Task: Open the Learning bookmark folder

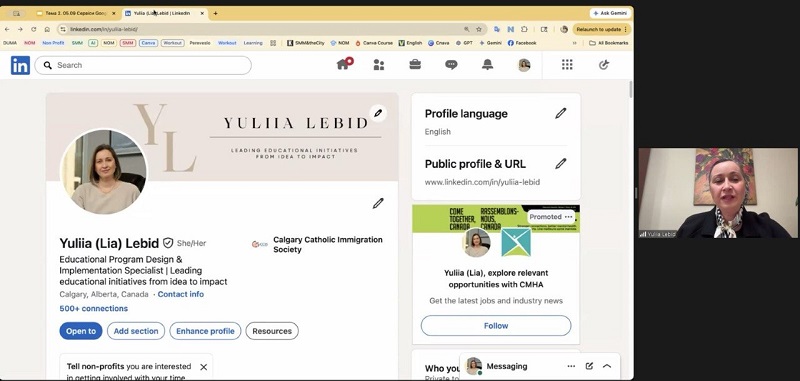Action: coord(253,43)
